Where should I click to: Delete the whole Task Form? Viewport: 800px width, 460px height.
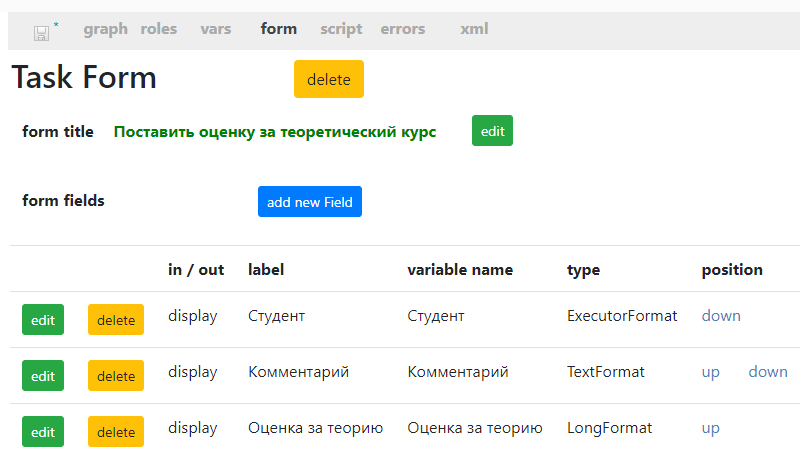[329, 79]
